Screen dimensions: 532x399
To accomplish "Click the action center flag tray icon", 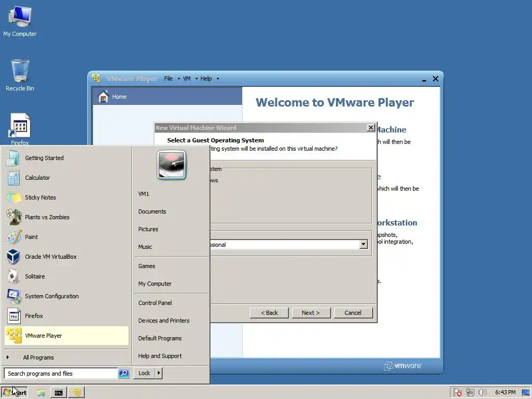I will tap(457, 393).
